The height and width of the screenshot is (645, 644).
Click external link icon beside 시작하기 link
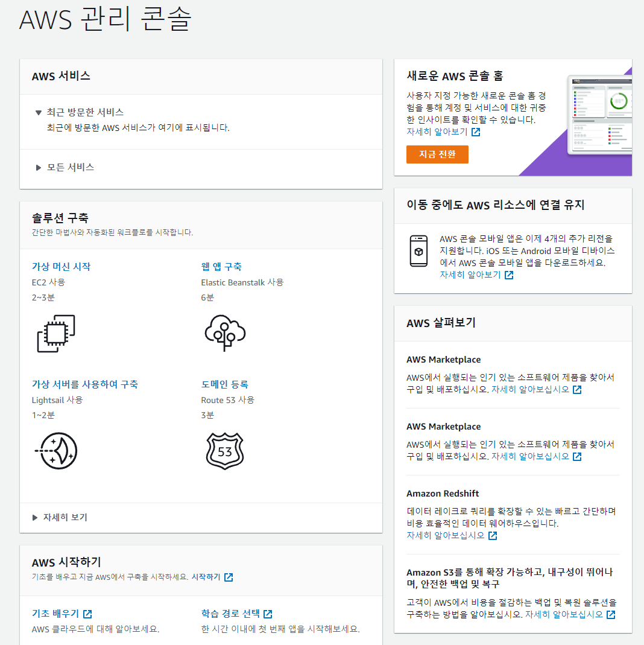click(x=229, y=577)
